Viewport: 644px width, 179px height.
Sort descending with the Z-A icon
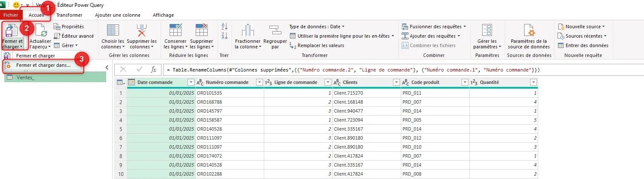tap(224, 36)
